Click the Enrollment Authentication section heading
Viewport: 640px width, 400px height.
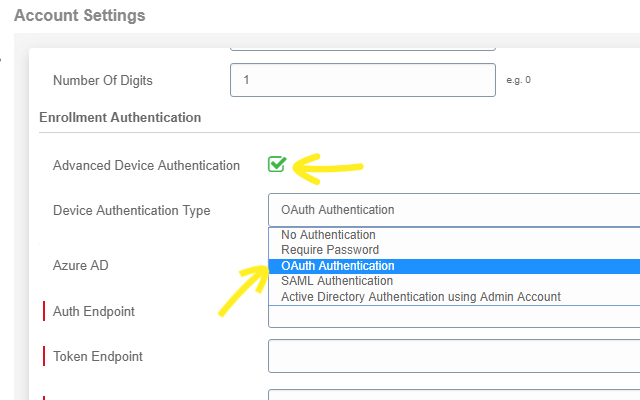pyautogui.click(x=120, y=118)
